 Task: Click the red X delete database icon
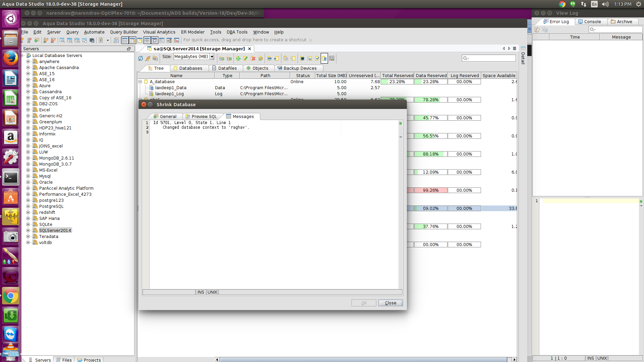[253, 58]
